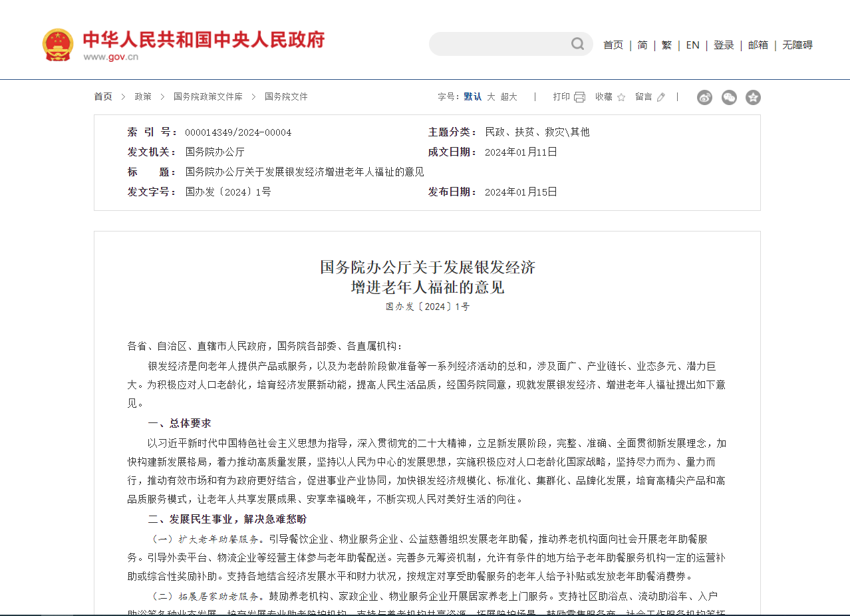850x616 pixels.
Task: Share to QQ Zone star icon
Action: 753,98
